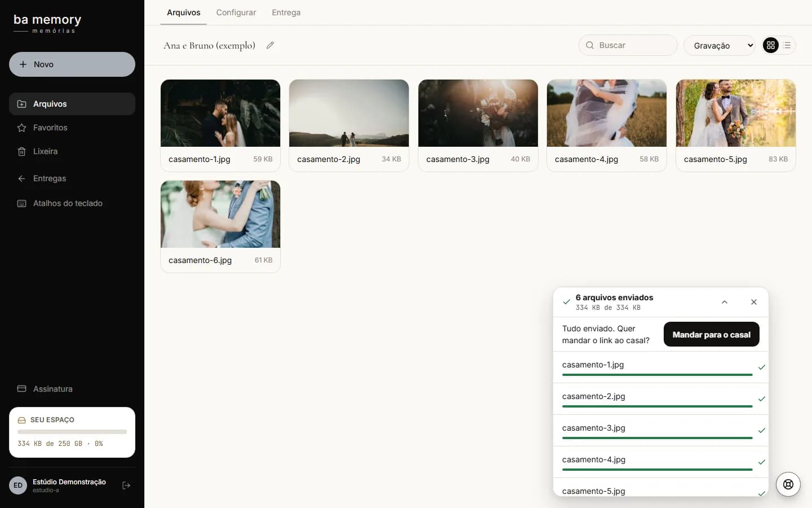The image size is (812, 508).
Task: Open the Configurar tab
Action: pyautogui.click(x=236, y=12)
